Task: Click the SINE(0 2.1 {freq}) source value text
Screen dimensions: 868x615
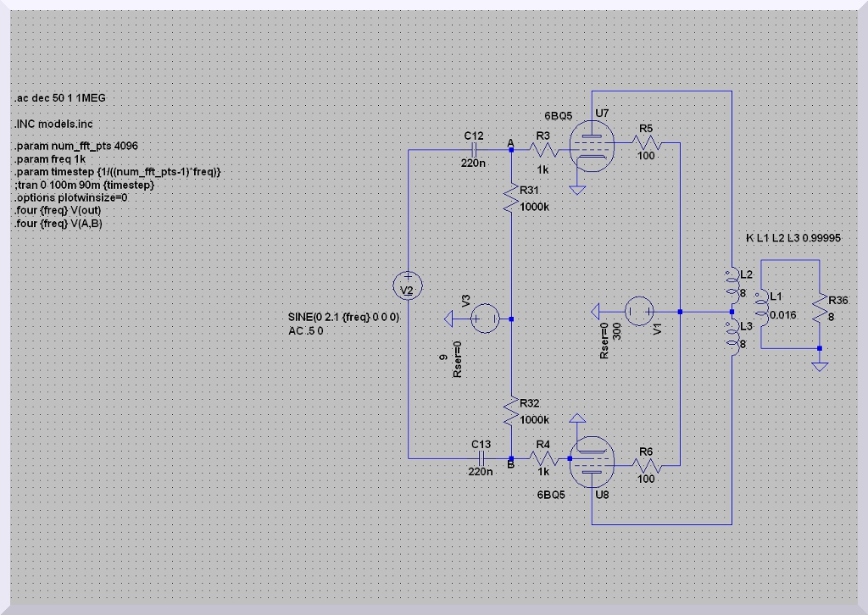Action: [x=343, y=318]
